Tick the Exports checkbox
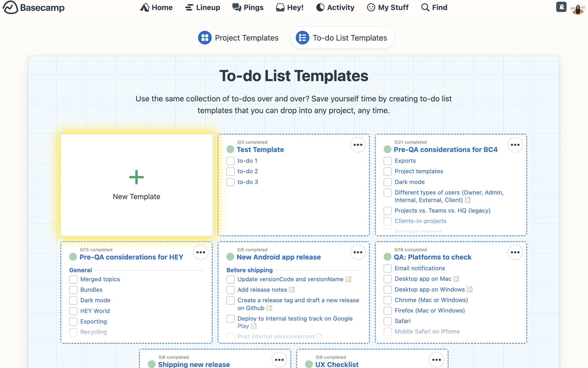Viewport: 588px width, 368px height. coord(388,161)
